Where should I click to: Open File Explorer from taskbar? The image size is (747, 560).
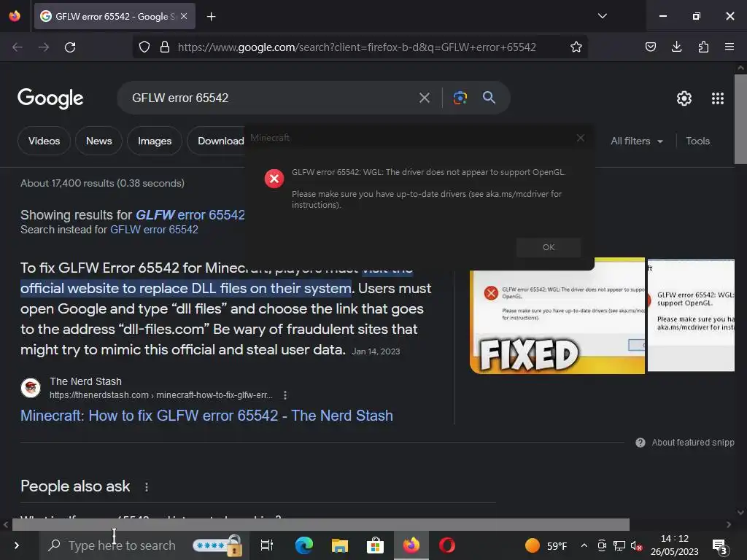(x=340, y=545)
